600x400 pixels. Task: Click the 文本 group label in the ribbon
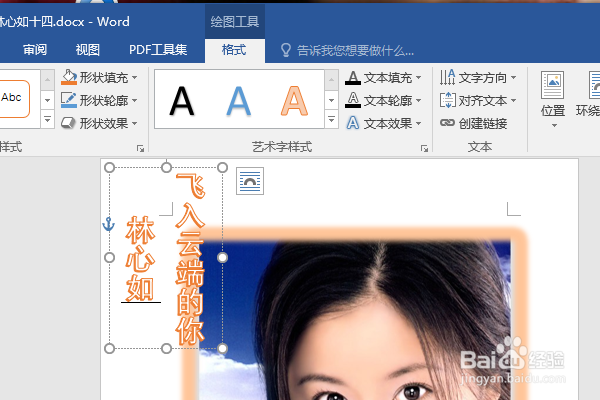[x=480, y=147]
